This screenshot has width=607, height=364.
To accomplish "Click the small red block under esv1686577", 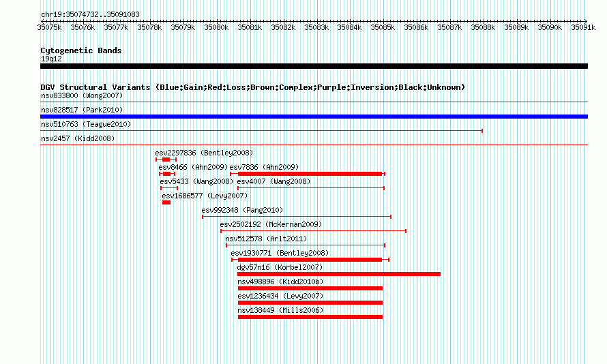I will tap(166, 202).
